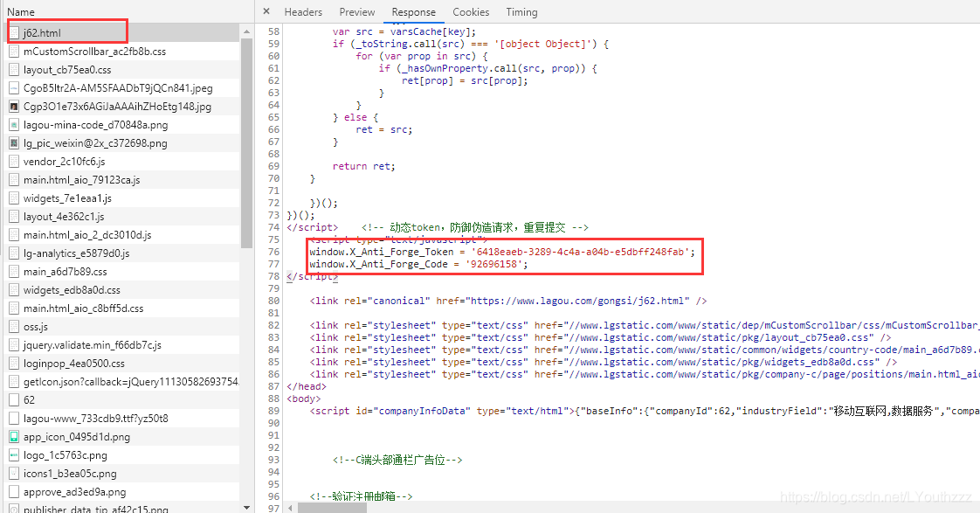Switch to the Headers tab

click(x=303, y=12)
